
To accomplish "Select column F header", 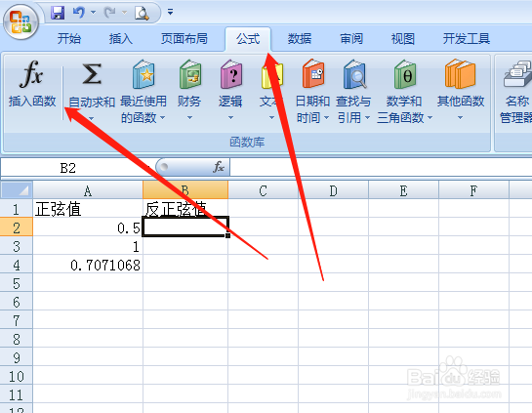I will click(x=473, y=190).
